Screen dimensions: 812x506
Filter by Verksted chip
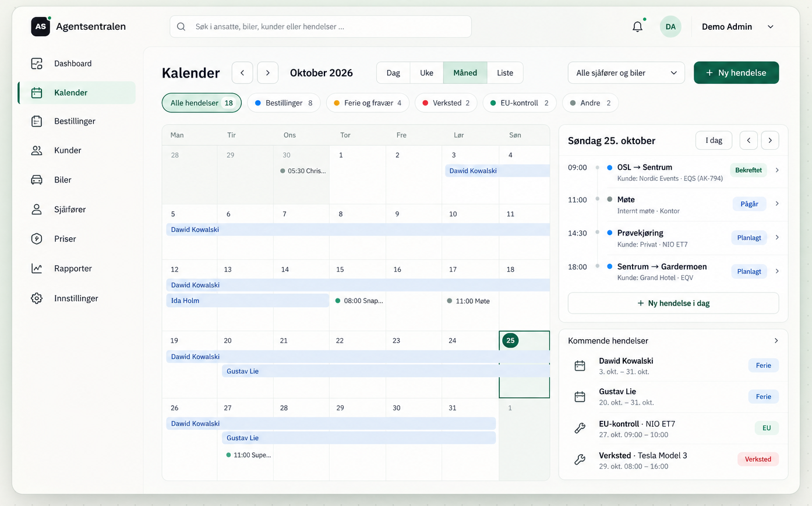click(x=446, y=103)
